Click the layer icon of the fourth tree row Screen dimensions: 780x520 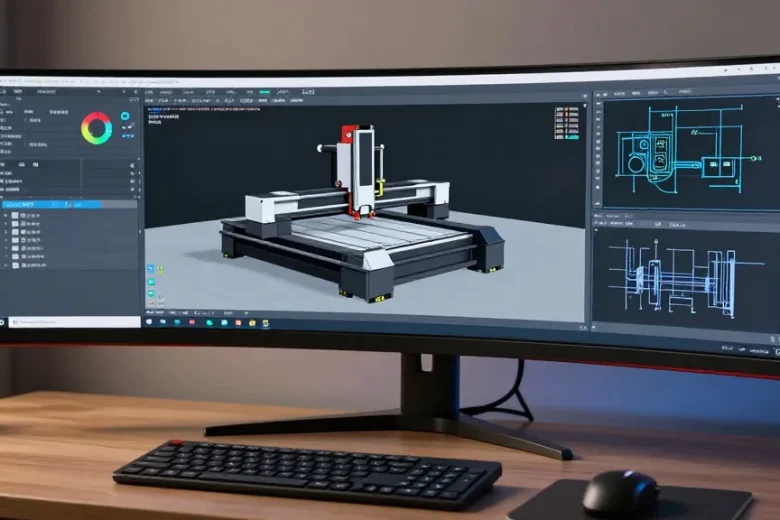pos(15,240)
